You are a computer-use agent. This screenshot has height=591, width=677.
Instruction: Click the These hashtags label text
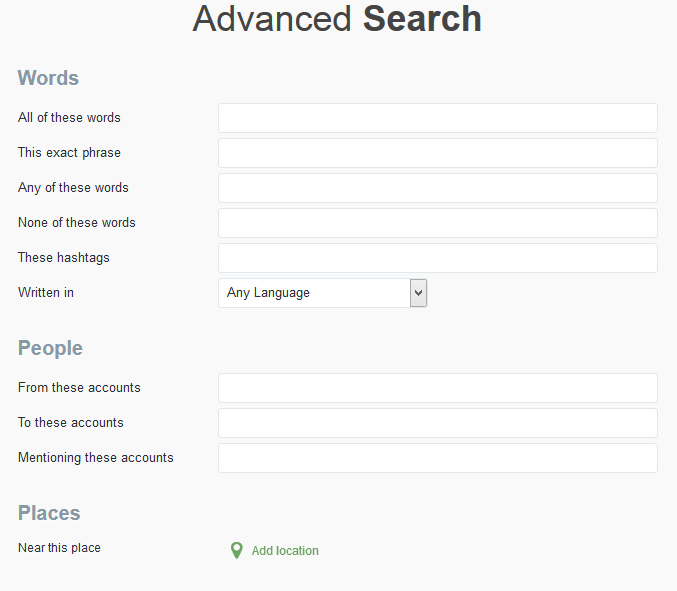(x=64, y=258)
